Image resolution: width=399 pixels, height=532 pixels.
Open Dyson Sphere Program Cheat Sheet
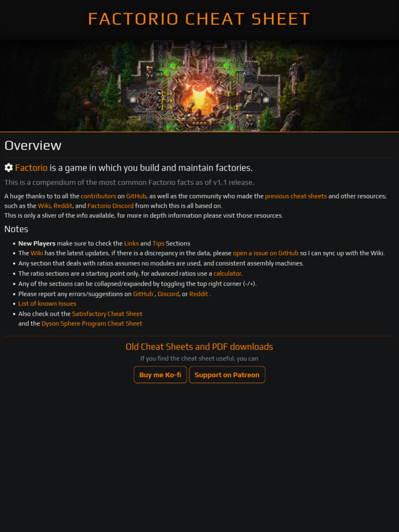click(x=92, y=324)
